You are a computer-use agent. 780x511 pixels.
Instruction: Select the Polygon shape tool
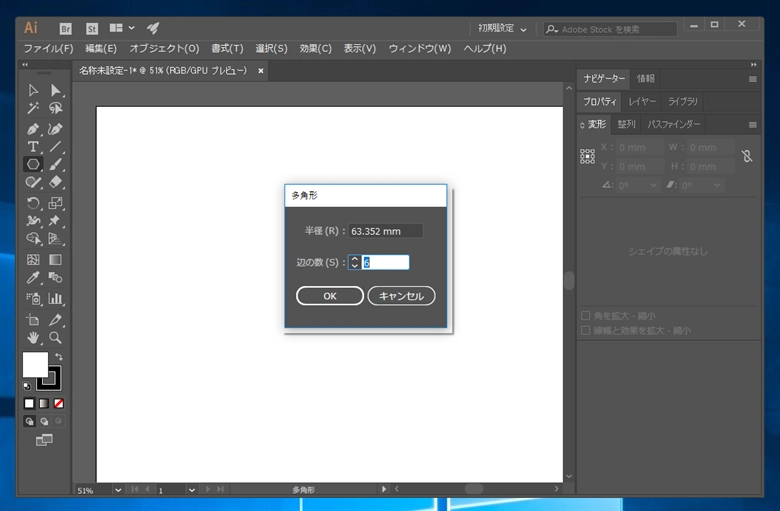(x=33, y=164)
